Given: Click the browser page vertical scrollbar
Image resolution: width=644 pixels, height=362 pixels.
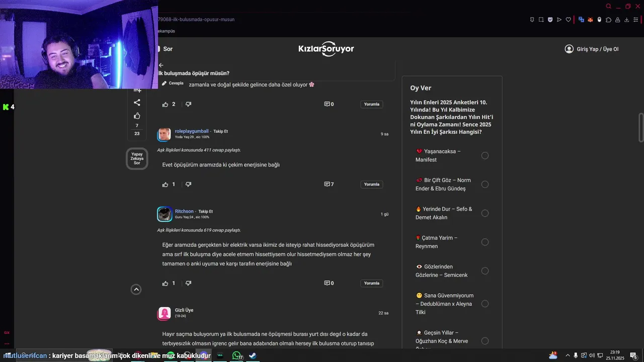Looking at the screenshot, I should click(x=641, y=128).
